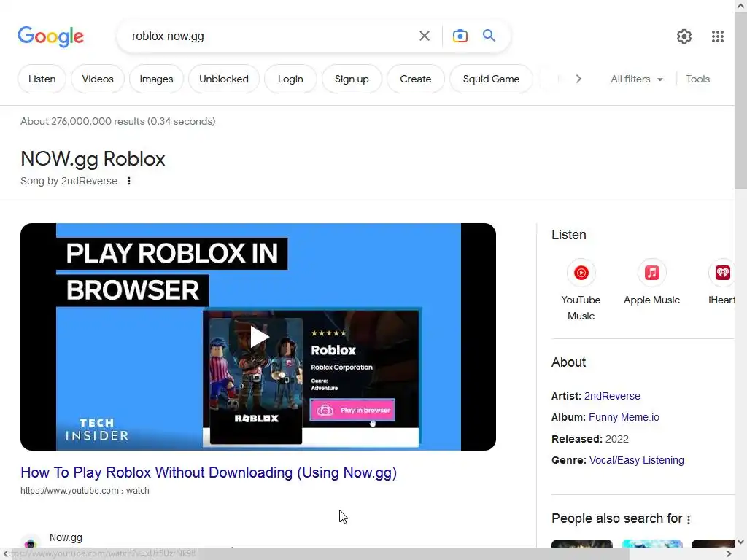
Task: Open the 2ndReverse artist link
Action: [612, 396]
